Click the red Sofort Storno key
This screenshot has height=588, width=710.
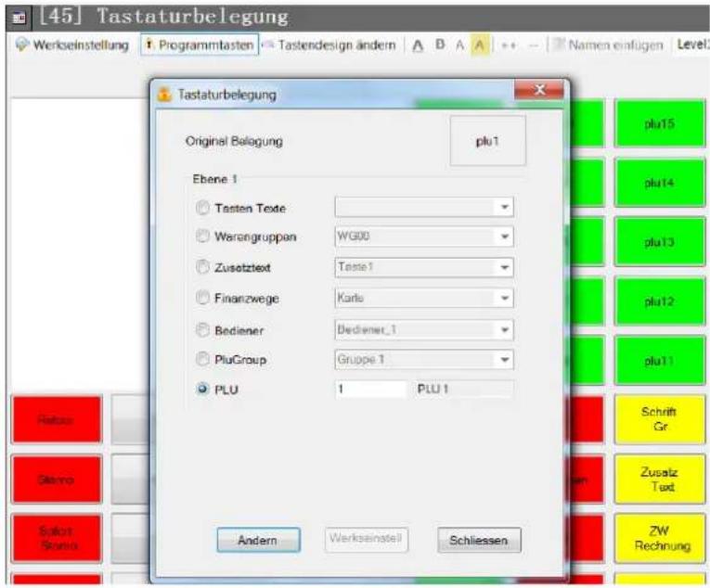click(x=57, y=538)
